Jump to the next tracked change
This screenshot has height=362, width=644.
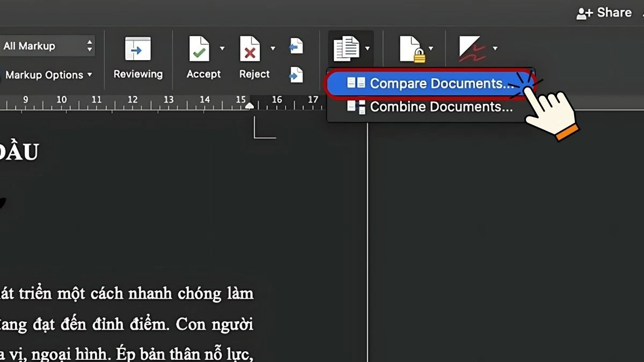296,76
